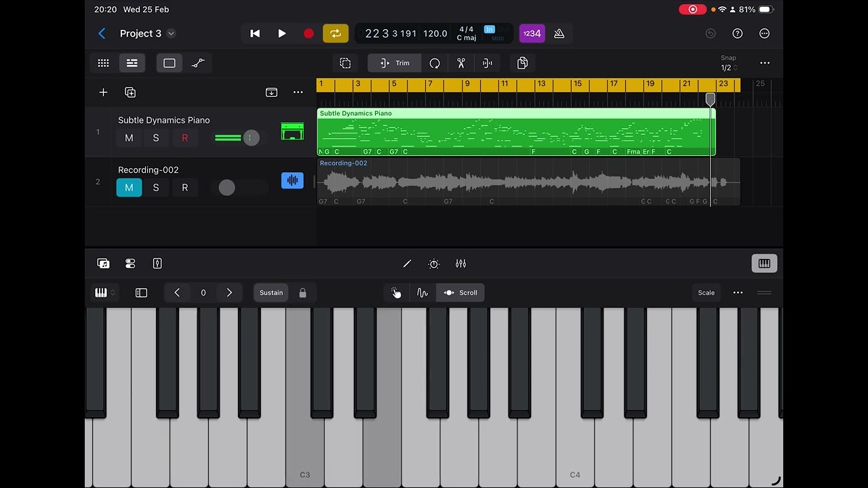Open the smart controls dial icon
868x488 pixels.
point(434,264)
